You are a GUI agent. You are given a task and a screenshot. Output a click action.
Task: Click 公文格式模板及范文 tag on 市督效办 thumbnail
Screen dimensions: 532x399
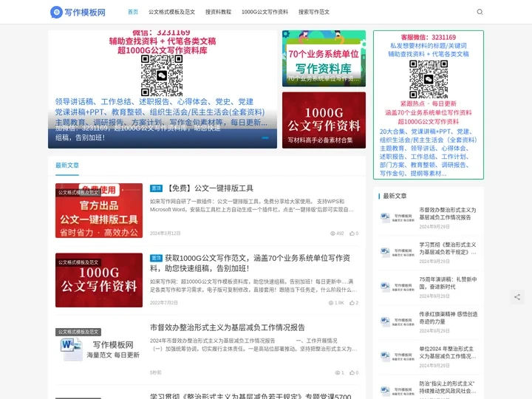(78, 332)
